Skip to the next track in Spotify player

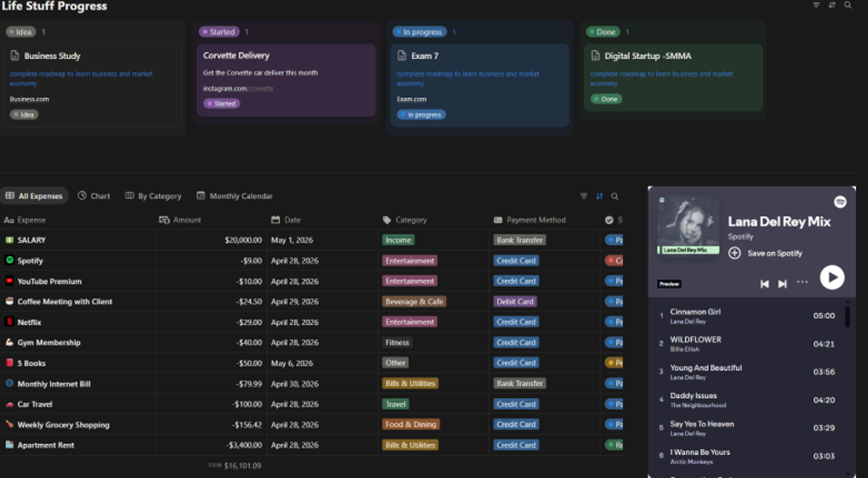point(782,284)
